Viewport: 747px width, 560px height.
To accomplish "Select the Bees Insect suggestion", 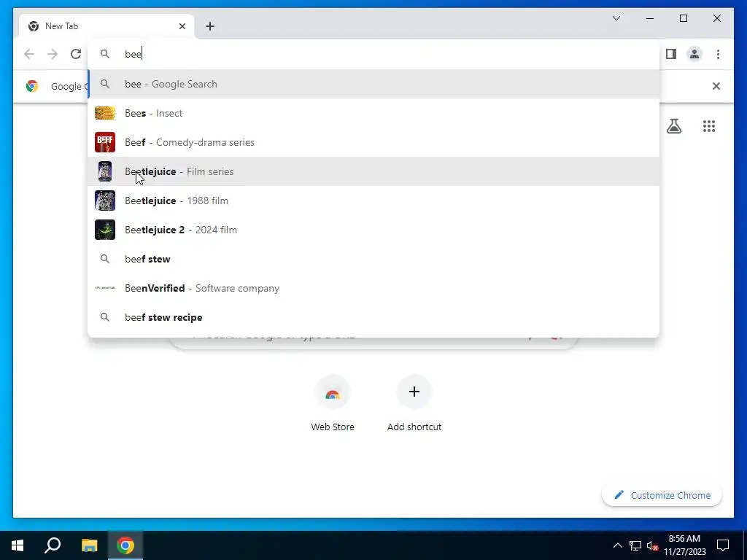I will pyautogui.click(x=373, y=113).
